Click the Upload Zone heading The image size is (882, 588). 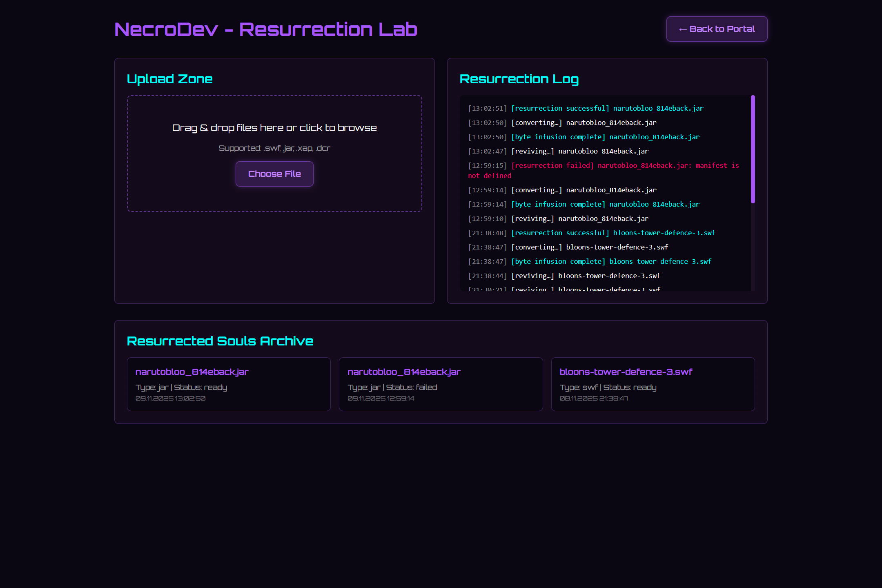(x=169, y=79)
